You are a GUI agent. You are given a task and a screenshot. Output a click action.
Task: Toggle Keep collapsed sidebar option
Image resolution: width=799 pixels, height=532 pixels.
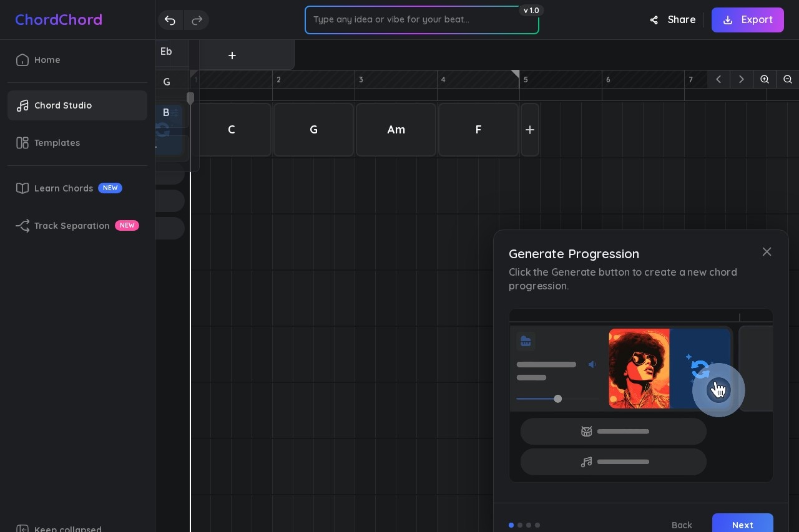coord(59,529)
